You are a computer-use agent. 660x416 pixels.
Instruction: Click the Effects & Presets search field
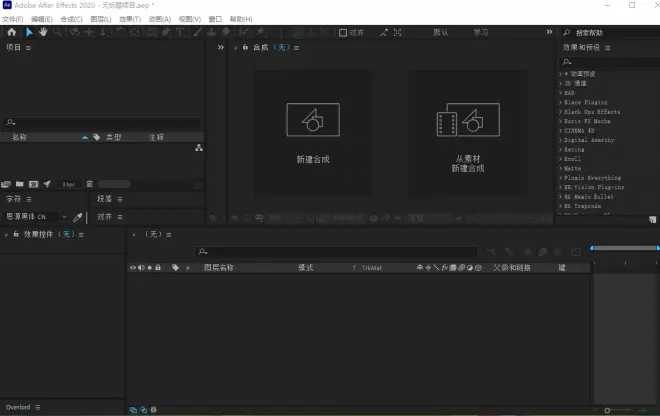[x=610, y=62]
